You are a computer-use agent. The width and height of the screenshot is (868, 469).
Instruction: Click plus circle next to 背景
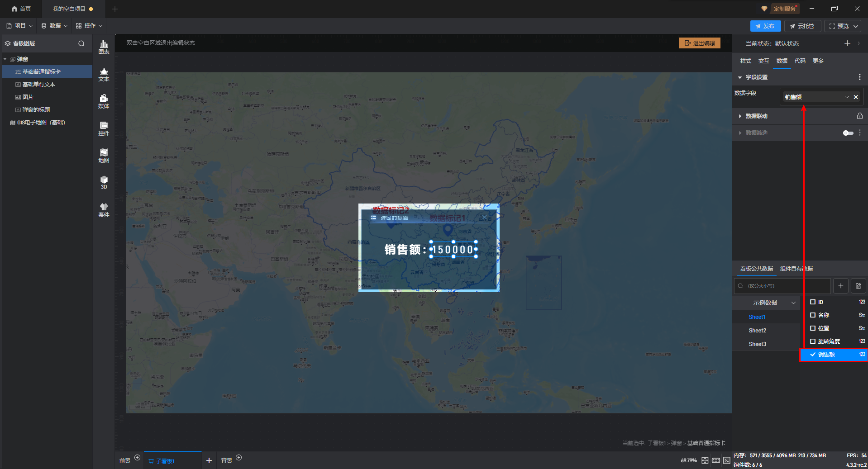click(239, 457)
